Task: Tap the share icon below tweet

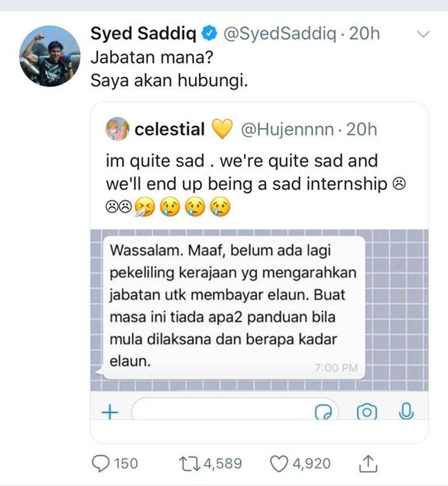Action: [x=366, y=463]
